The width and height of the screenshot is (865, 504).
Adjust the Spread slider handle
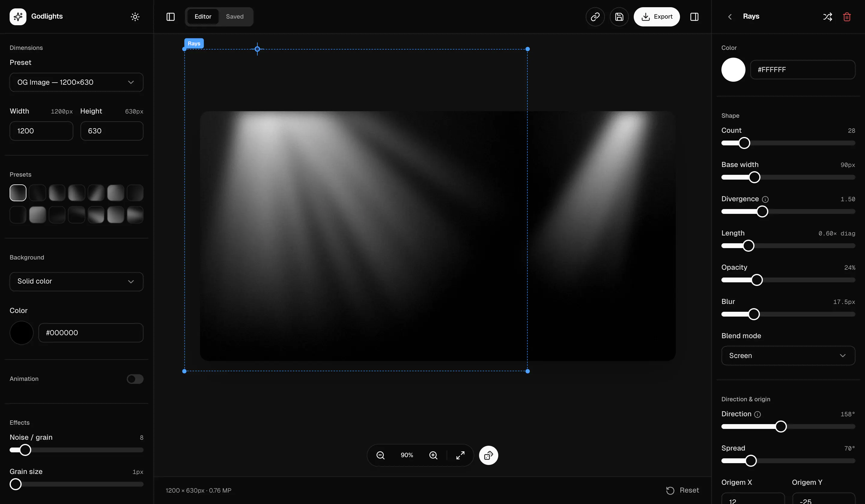(751, 461)
